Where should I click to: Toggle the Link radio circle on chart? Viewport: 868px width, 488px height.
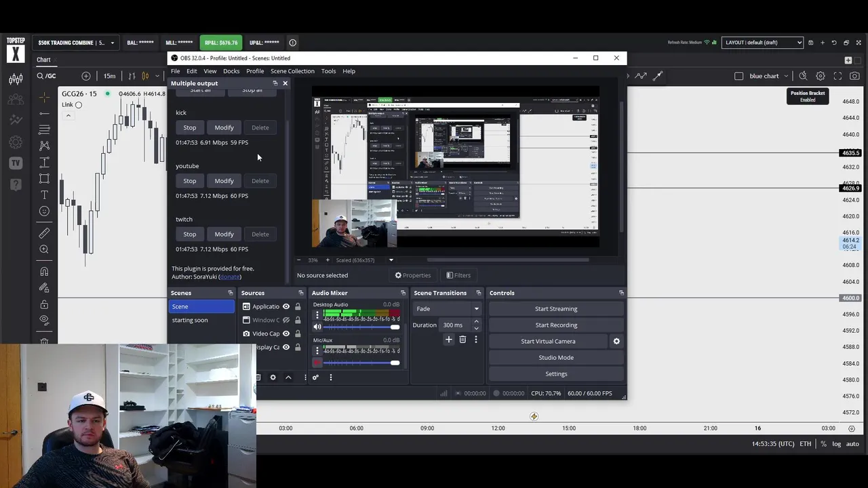[x=79, y=105]
